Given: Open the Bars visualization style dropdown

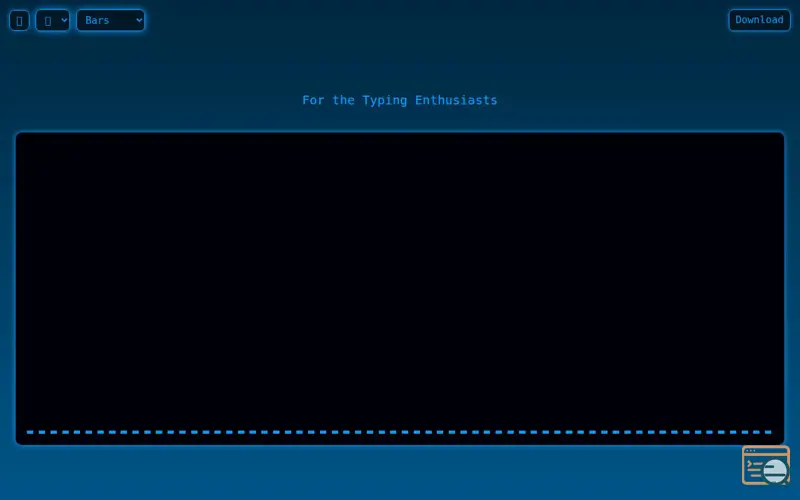Looking at the screenshot, I should coord(111,20).
